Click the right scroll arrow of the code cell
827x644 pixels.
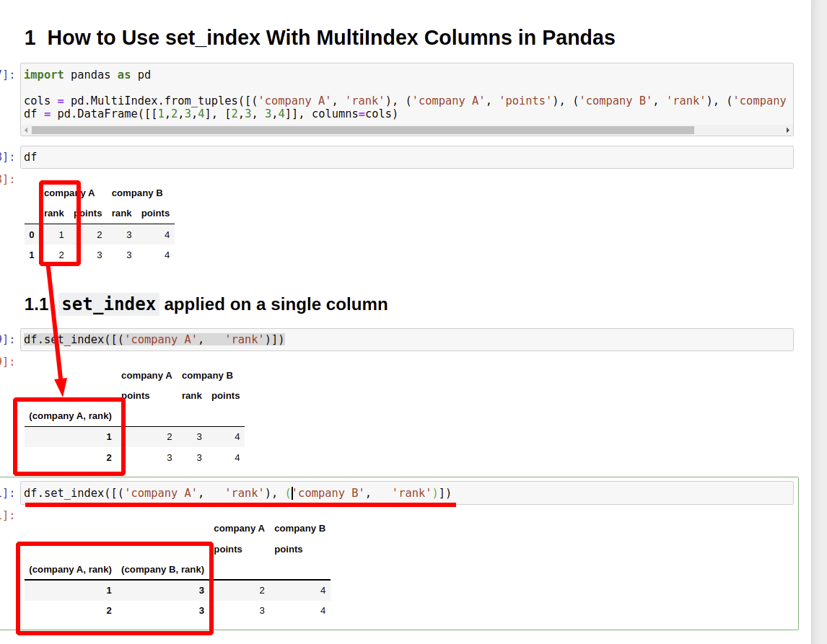coord(787,130)
